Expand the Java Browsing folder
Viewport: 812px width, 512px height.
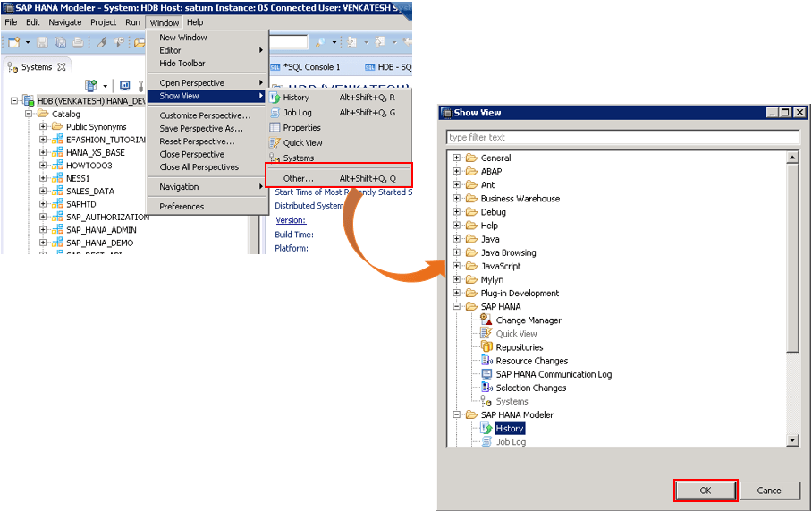pyautogui.click(x=456, y=252)
